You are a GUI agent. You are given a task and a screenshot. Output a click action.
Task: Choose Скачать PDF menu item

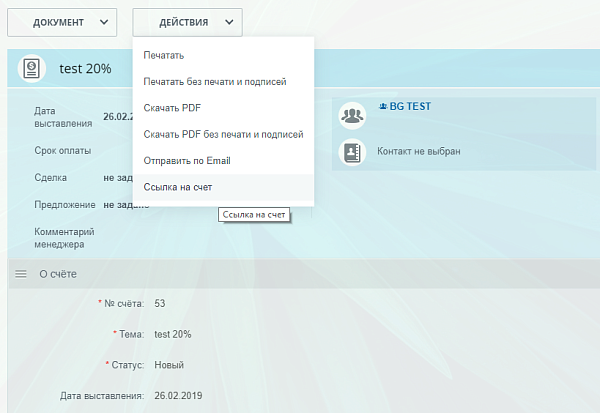click(223, 108)
